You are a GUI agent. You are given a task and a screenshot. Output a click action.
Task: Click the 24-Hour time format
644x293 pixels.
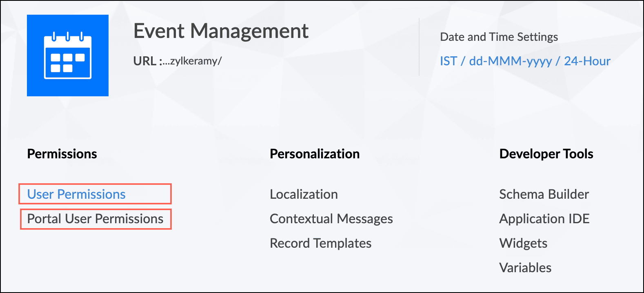(x=587, y=61)
